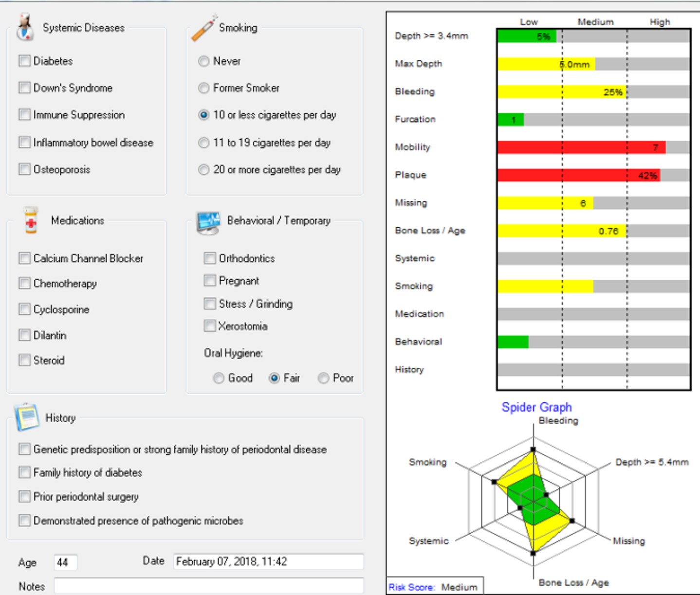700x595 pixels.
Task: Tick Prior periodontal surgery checkbox
Action: [x=24, y=496]
